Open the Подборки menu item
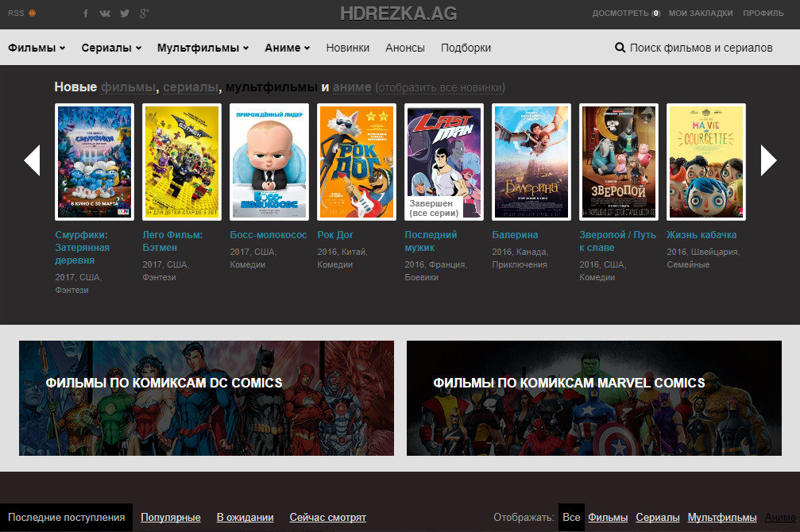The height and width of the screenshot is (532, 800). (466, 48)
